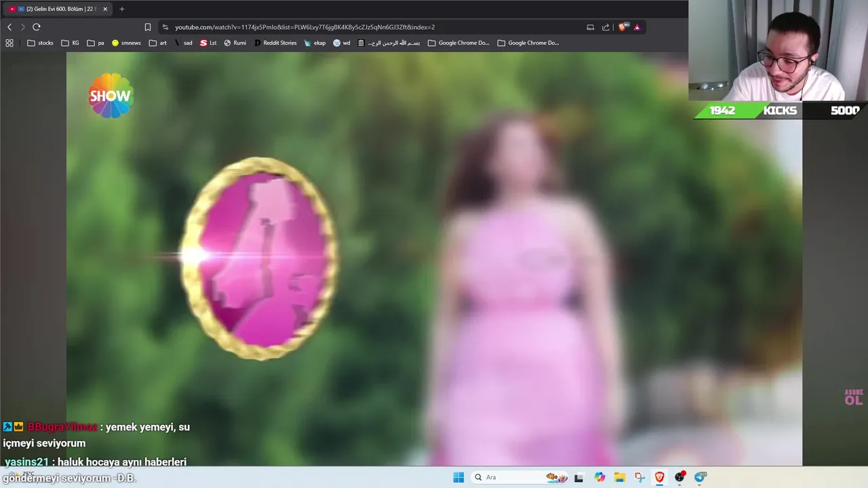The height and width of the screenshot is (488, 868).
Task: Click the taskbar search box Ara
Action: coord(518,477)
